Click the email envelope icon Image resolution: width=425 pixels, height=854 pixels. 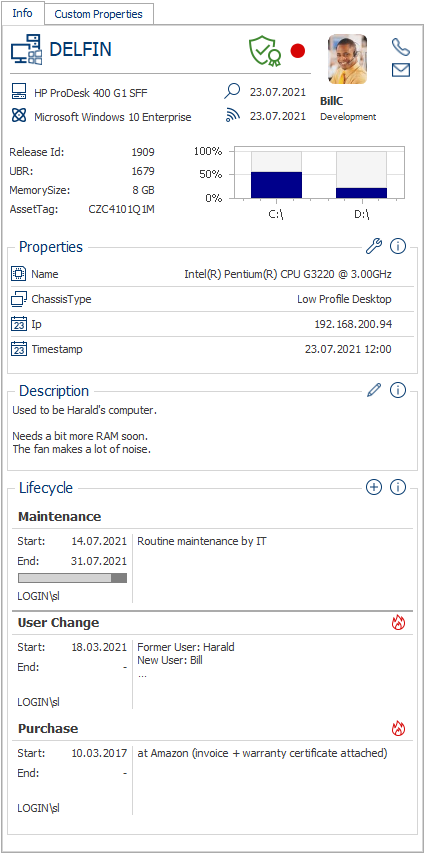pos(400,70)
